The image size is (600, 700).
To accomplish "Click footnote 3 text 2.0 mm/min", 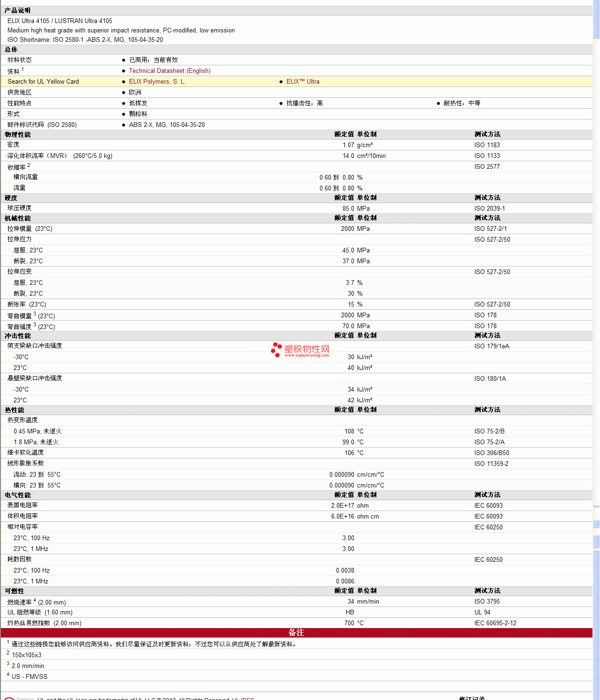I will (x=28, y=666).
